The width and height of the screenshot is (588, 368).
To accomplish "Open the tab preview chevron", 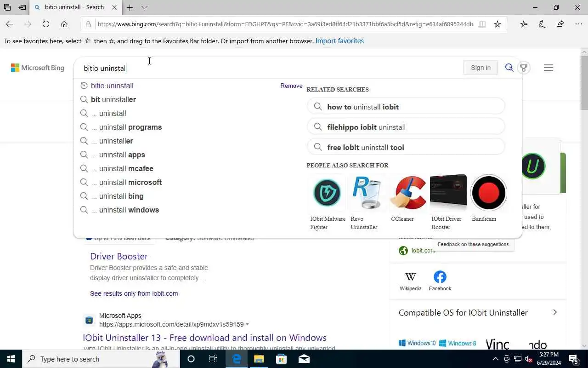I will coord(144,7).
